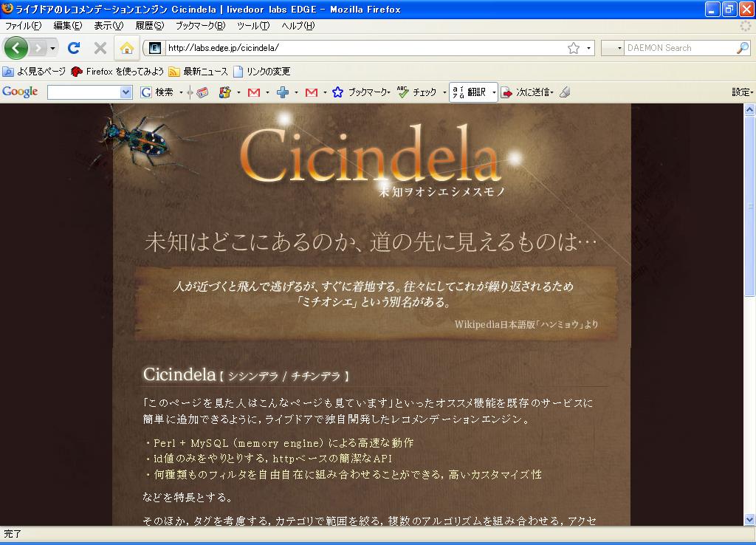Image resolution: width=756 pixels, height=545 pixels.
Task: Click the blue plus icon in Google toolbar
Action: pyautogui.click(x=283, y=92)
